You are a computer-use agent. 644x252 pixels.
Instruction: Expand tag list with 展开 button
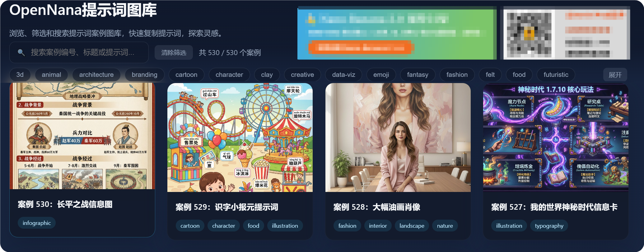pyautogui.click(x=615, y=75)
